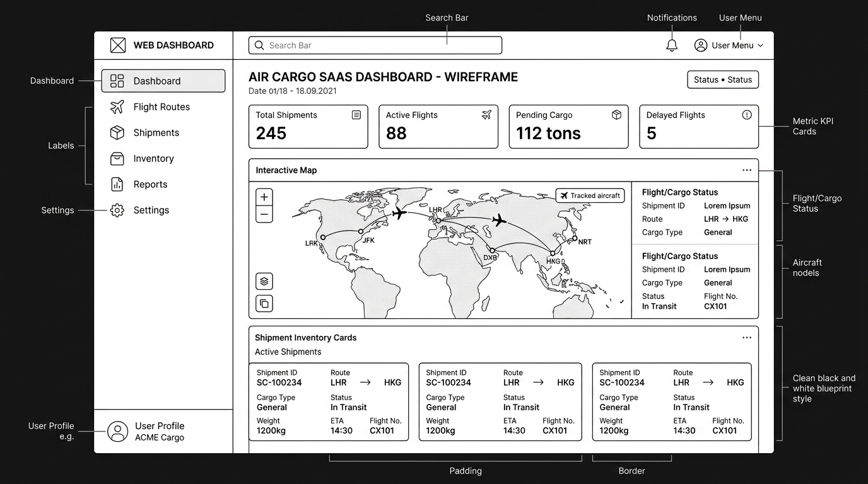Select Dashboard in the sidebar
The image size is (868, 484).
tap(163, 81)
